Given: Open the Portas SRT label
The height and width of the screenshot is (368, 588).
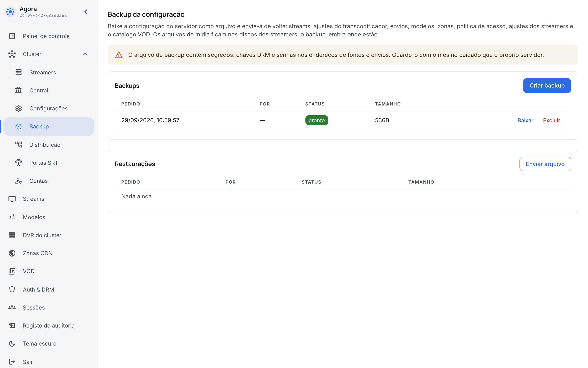Looking at the screenshot, I should click(44, 163).
